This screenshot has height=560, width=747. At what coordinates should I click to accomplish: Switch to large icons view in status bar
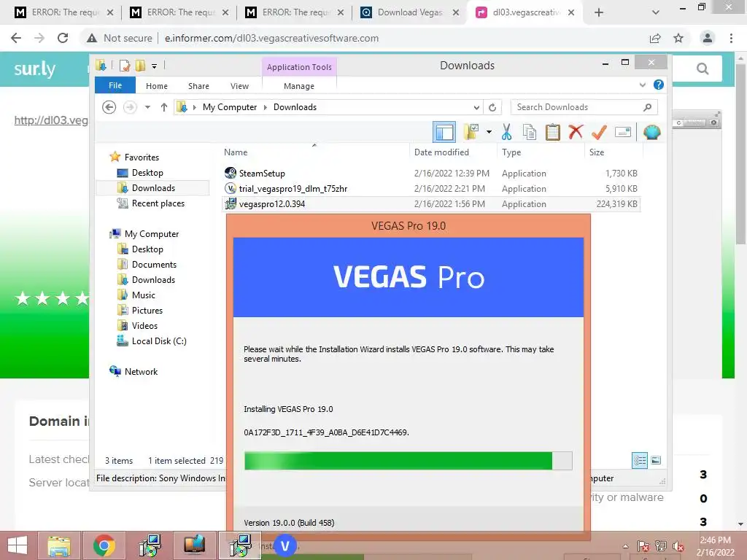click(656, 460)
